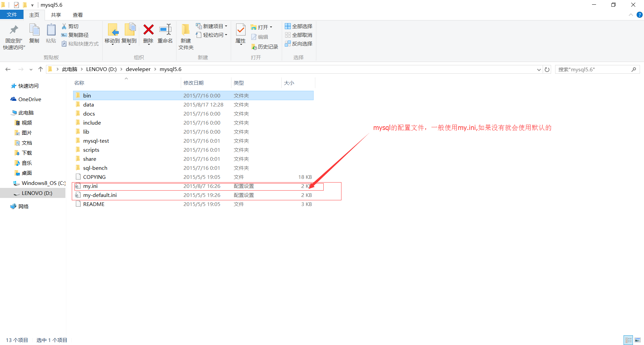This screenshot has width=644, height=345.
Task: Select the mysql-test folder
Action: [x=193, y=141]
